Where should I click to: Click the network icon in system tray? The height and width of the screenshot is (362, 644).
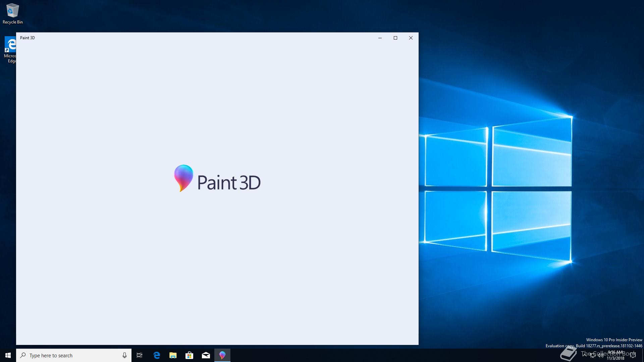pyautogui.click(x=593, y=356)
